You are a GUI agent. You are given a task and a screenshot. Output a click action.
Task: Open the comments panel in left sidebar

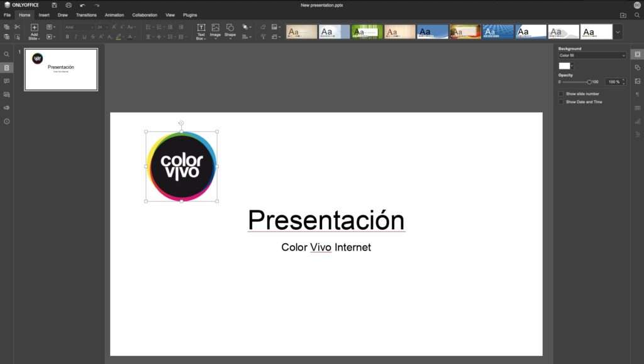click(6, 81)
